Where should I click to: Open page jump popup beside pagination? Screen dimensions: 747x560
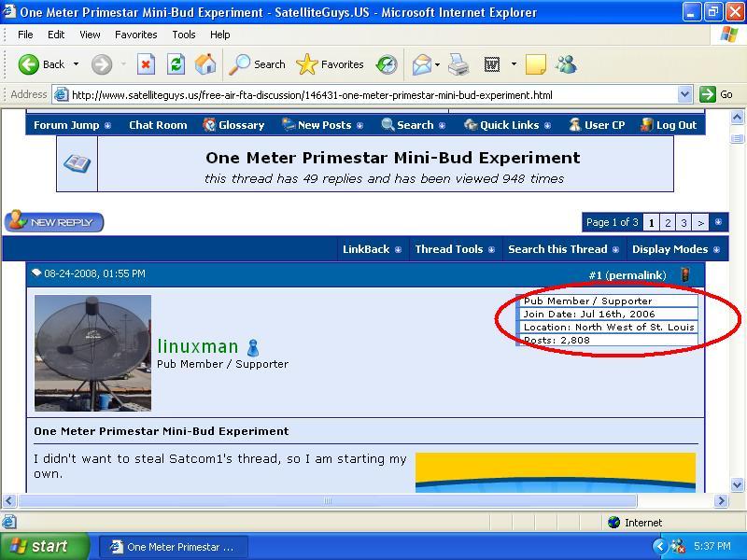[718, 222]
